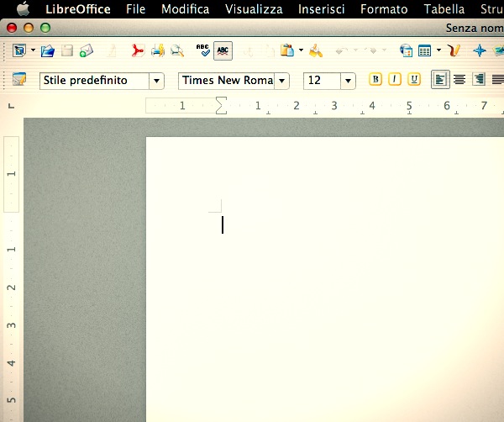The width and height of the screenshot is (504, 422).
Task: Toggle the Show Draw Functions pencil icon
Action: coord(454,50)
